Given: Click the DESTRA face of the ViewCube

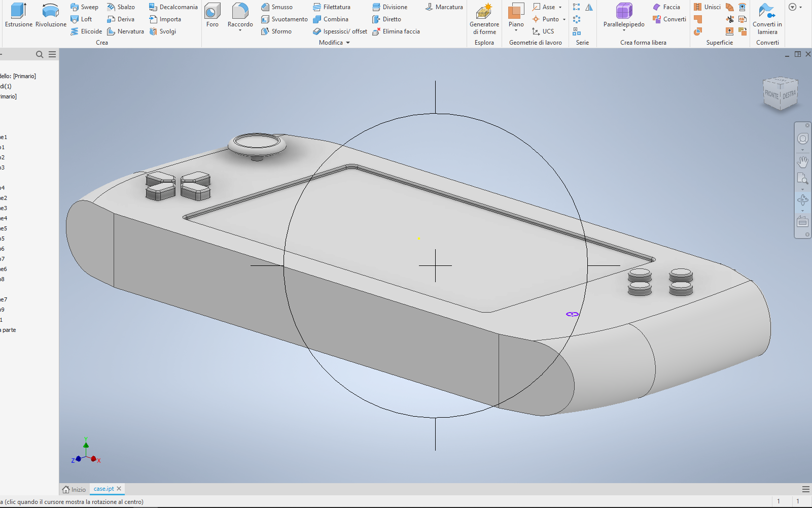Looking at the screenshot, I should (x=789, y=94).
